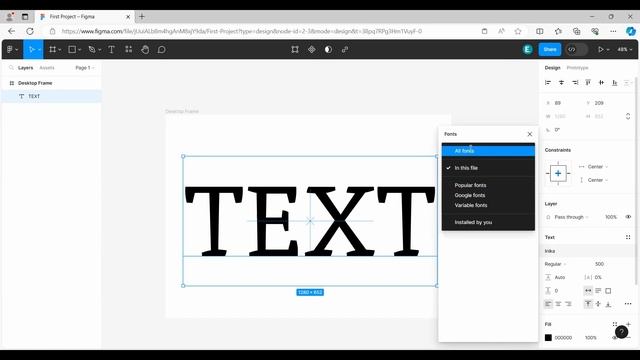Open Type details three-dot icon
The height and width of the screenshot is (360, 640).
coord(628,304)
